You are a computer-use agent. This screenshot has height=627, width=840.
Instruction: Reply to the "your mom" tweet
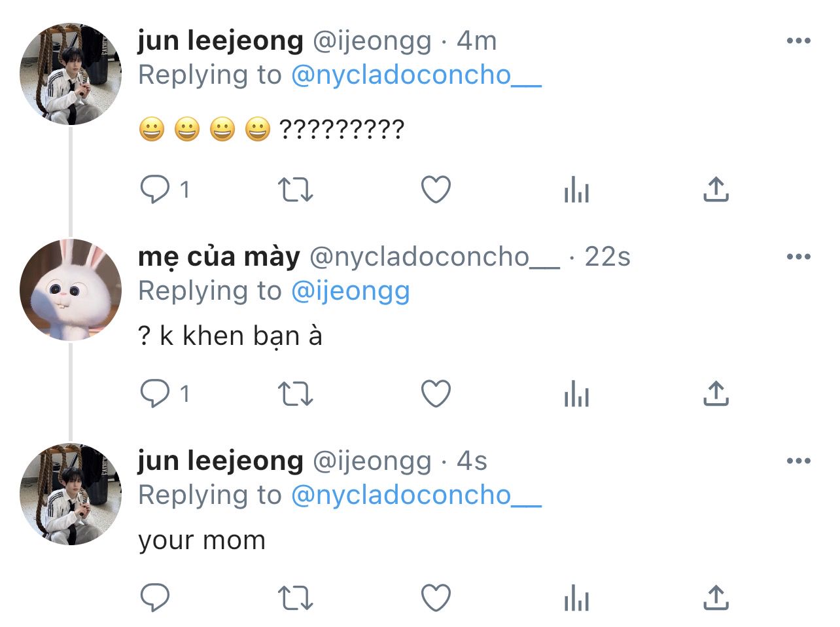tap(155, 598)
